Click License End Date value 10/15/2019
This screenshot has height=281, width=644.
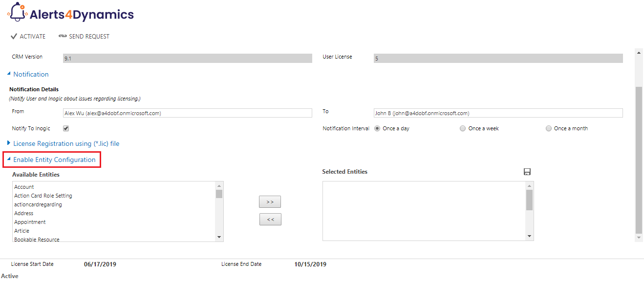coord(310,264)
